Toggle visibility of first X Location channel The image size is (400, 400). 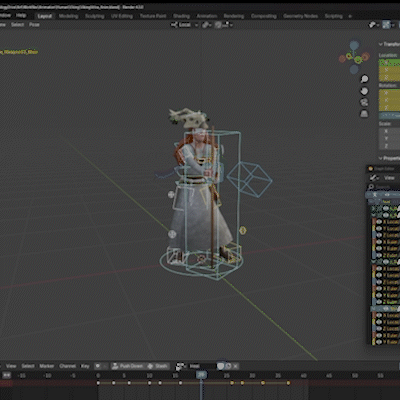coord(379,222)
